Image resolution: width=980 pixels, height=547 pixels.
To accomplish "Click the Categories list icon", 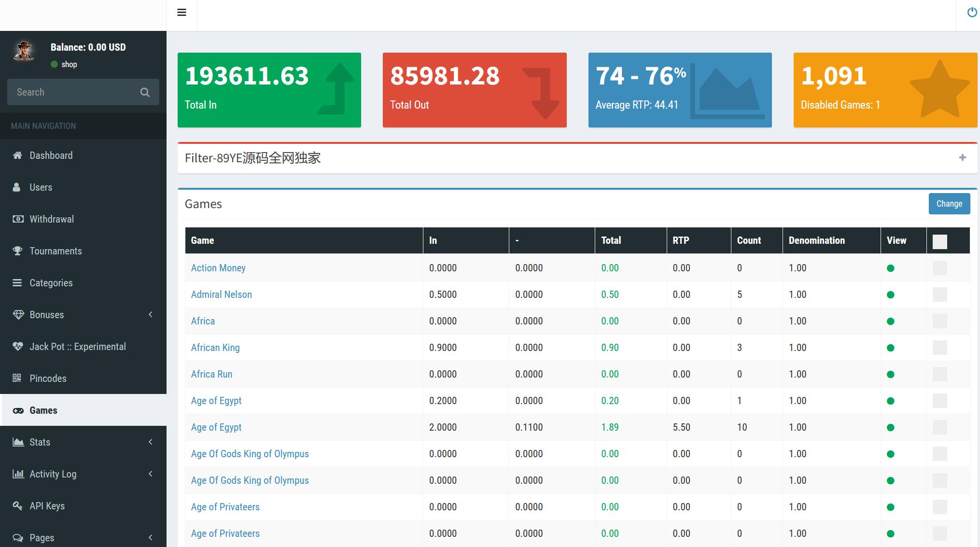I will tap(17, 283).
